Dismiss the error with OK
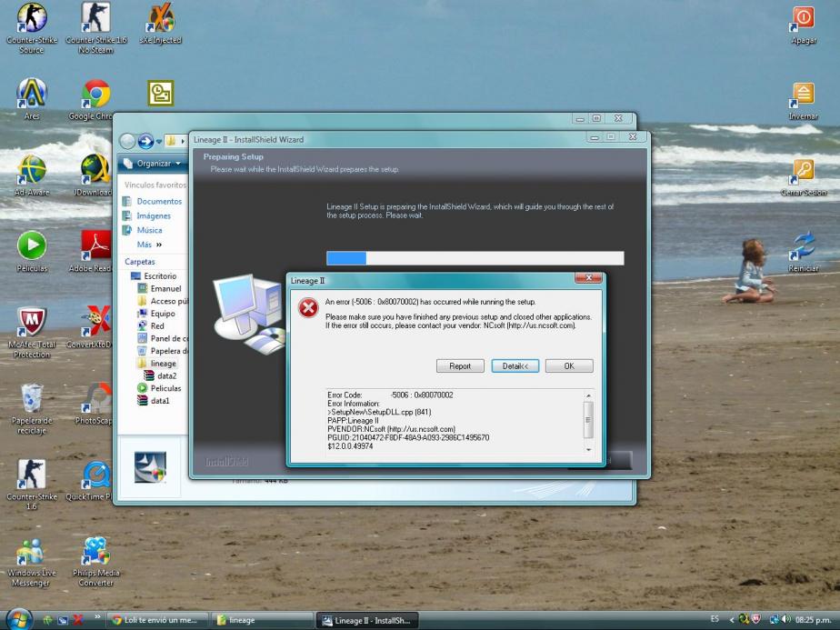This screenshot has height=630, width=840. pyautogui.click(x=569, y=365)
